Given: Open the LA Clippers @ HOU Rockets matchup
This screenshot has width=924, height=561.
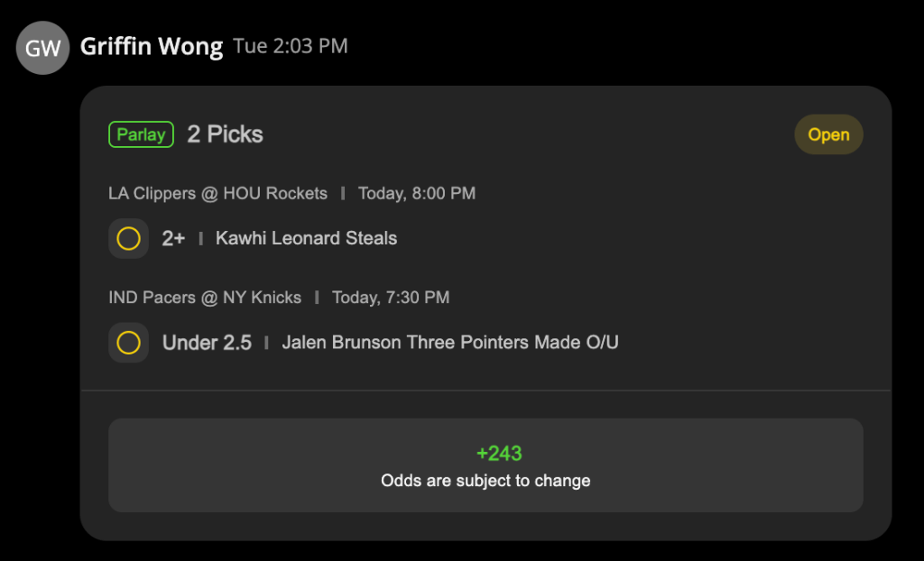Looking at the screenshot, I should (x=217, y=193).
